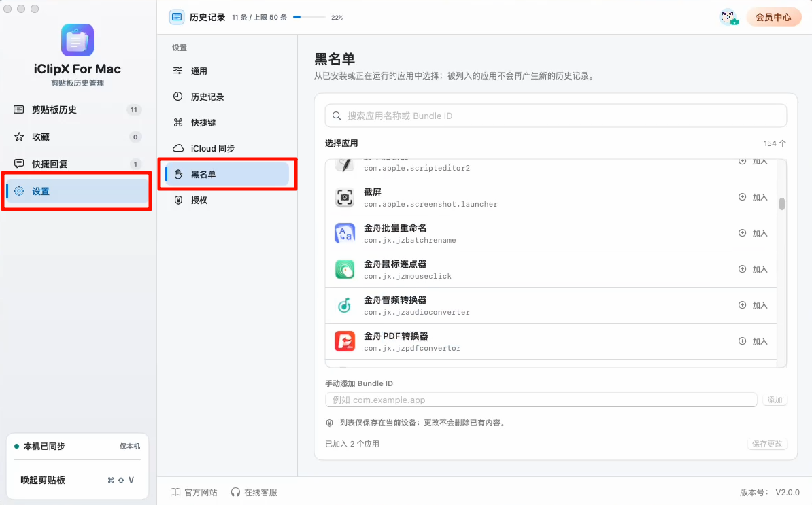Click com.jx.jzbatchrename bundle ID text
This screenshot has height=505, width=812.
click(x=410, y=240)
